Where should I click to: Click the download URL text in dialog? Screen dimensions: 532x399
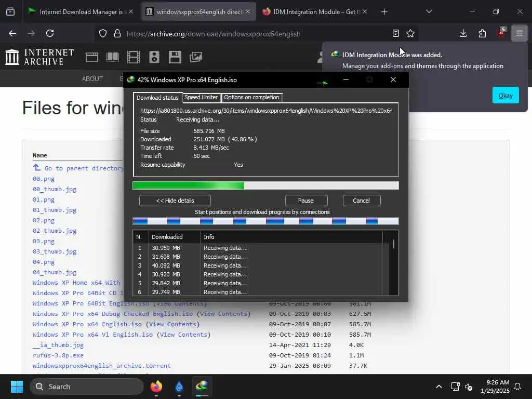coord(266,111)
